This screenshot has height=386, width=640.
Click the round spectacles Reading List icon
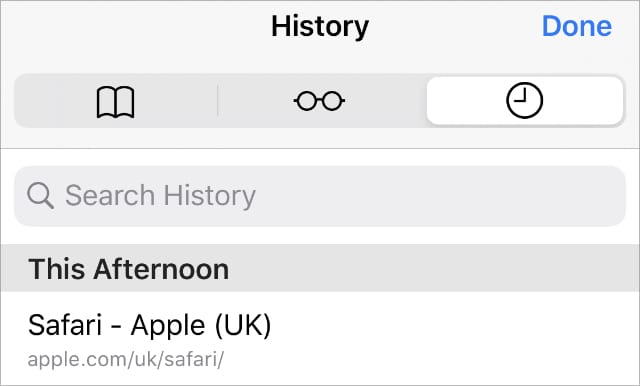tap(319, 101)
